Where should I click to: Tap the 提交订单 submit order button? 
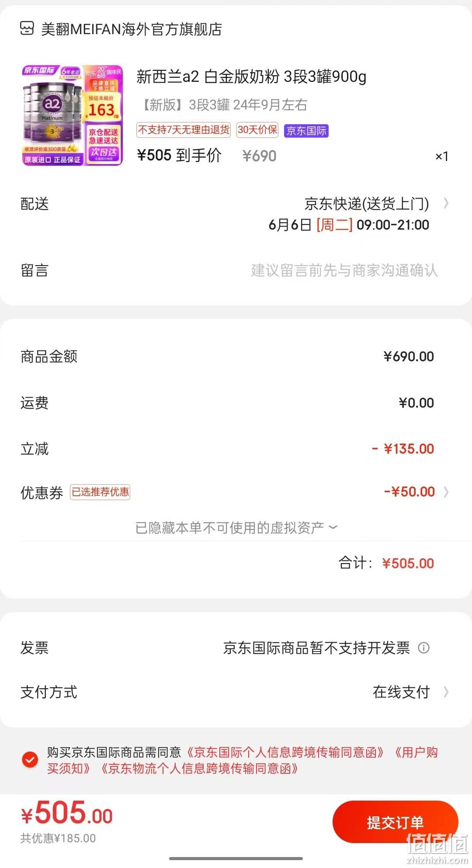[395, 822]
